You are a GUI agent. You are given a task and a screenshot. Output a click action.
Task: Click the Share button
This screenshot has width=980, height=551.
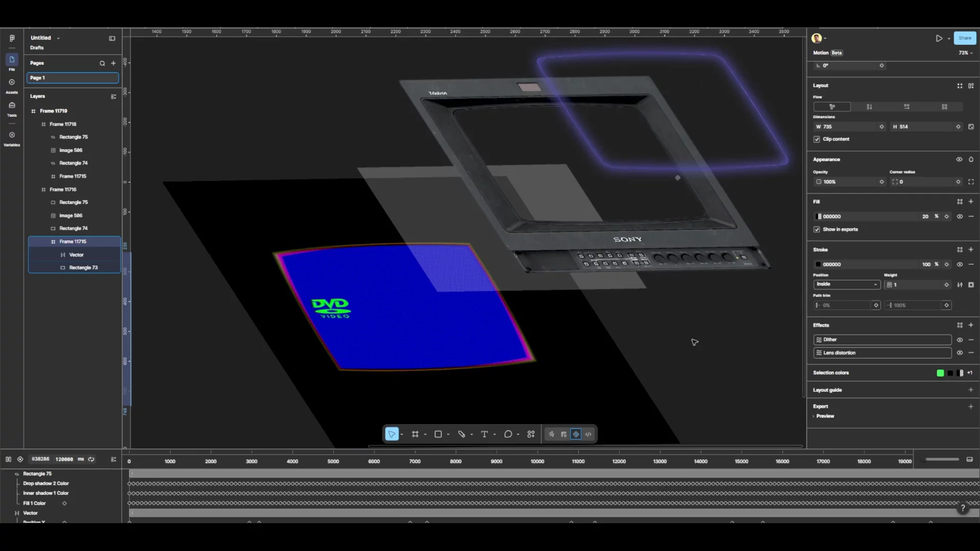coord(965,38)
